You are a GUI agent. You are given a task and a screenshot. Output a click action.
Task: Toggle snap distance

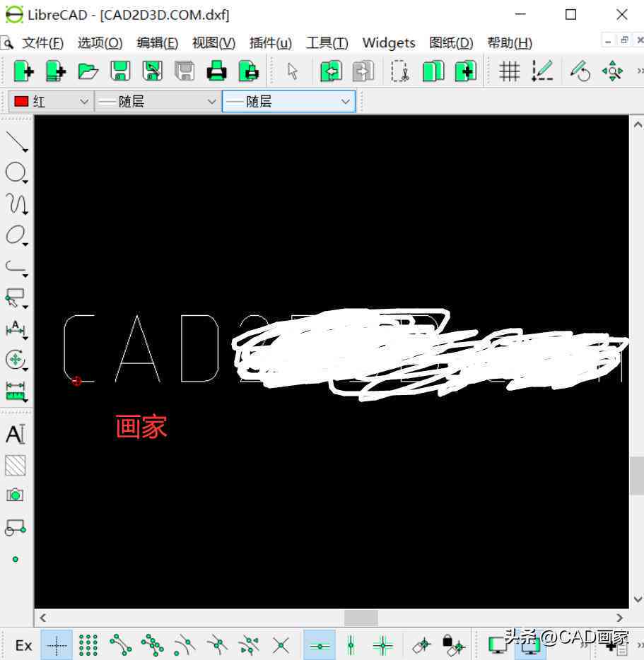click(x=249, y=645)
